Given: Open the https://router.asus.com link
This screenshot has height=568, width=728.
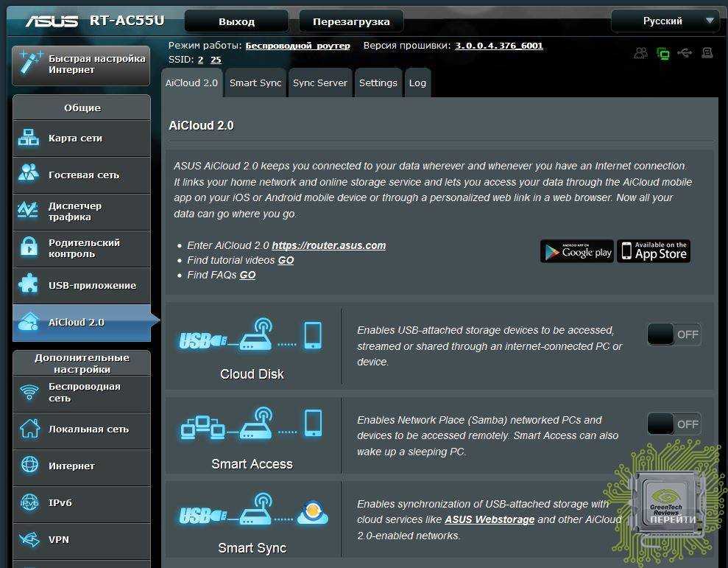Looking at the screenshot, I should click(x=329, y=245).
